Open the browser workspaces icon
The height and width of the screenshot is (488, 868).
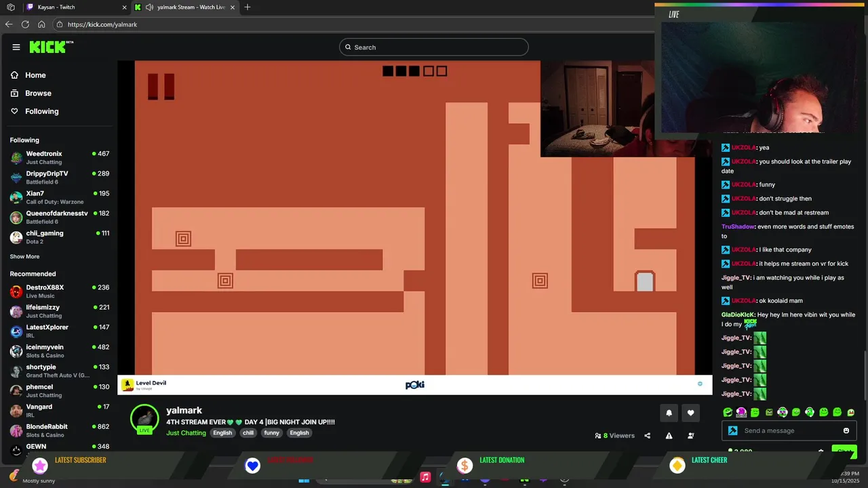point(10,7)
